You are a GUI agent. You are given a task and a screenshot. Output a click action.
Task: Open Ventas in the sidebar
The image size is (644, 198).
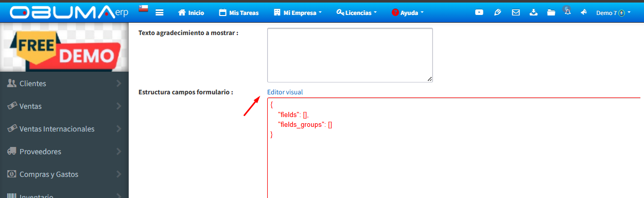(x=64, y=106)
